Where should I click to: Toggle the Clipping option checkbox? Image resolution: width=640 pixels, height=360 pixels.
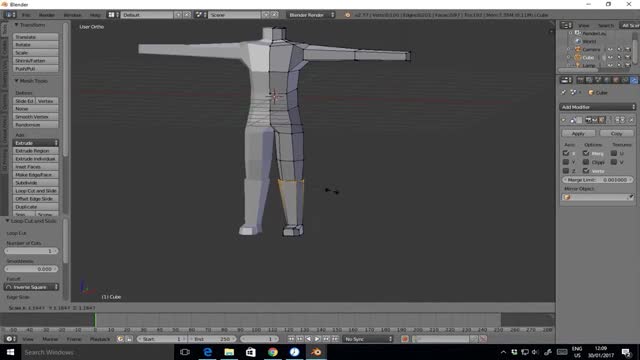pyautogui.click(x=586, y=162)
